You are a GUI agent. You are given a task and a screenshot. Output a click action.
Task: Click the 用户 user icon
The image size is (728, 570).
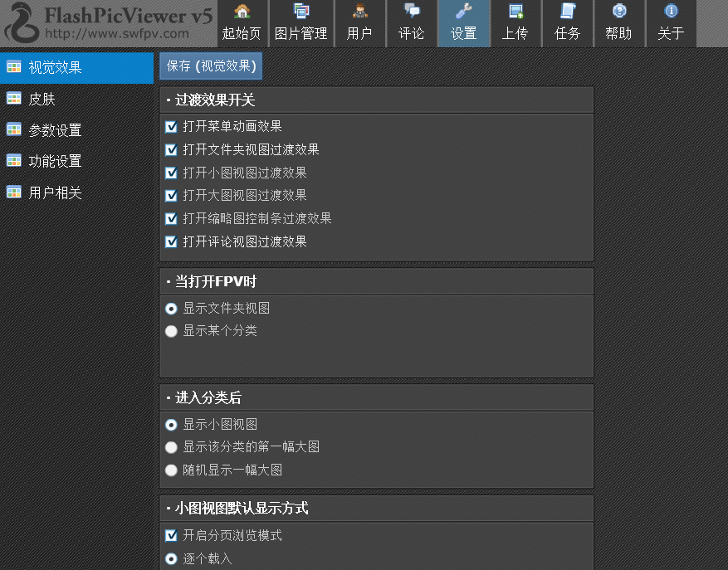click(359, 12)
